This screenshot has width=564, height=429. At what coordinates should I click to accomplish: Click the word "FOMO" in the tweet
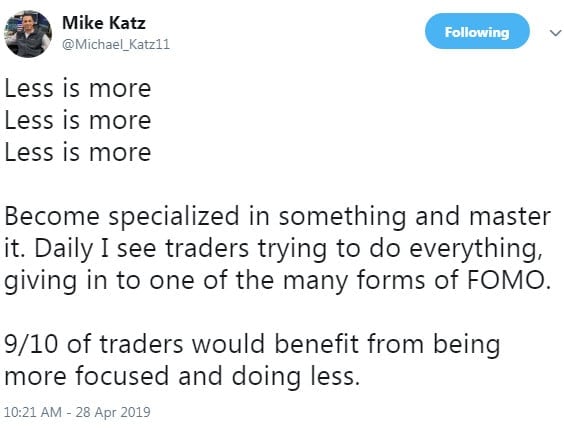coord(509,280)
